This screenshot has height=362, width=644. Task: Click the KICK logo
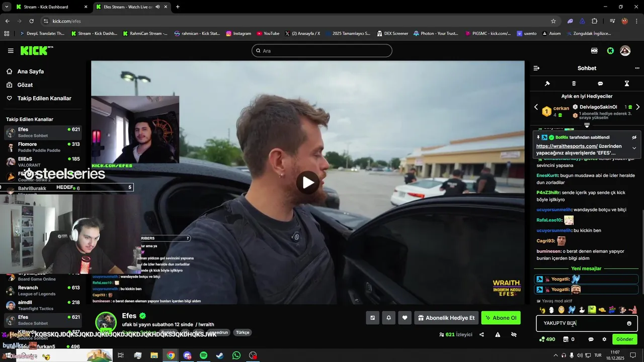pos(36,50)
